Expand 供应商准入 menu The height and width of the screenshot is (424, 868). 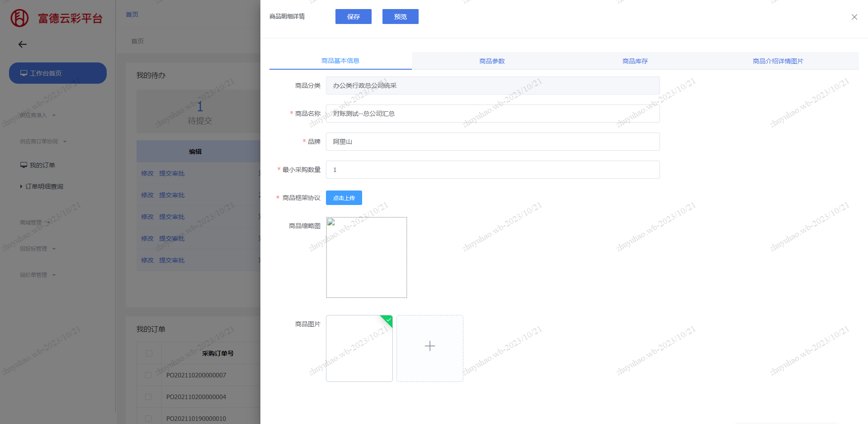click(x=38, y=115)
